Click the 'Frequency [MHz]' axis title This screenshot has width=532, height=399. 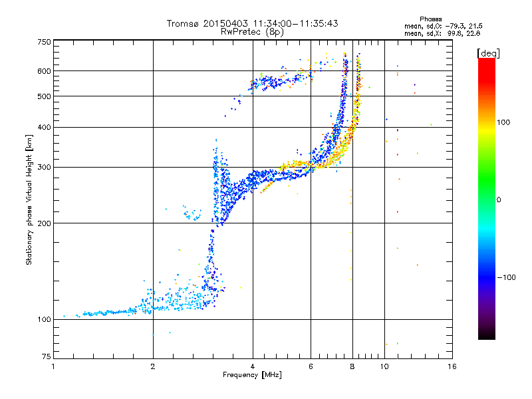252,375
